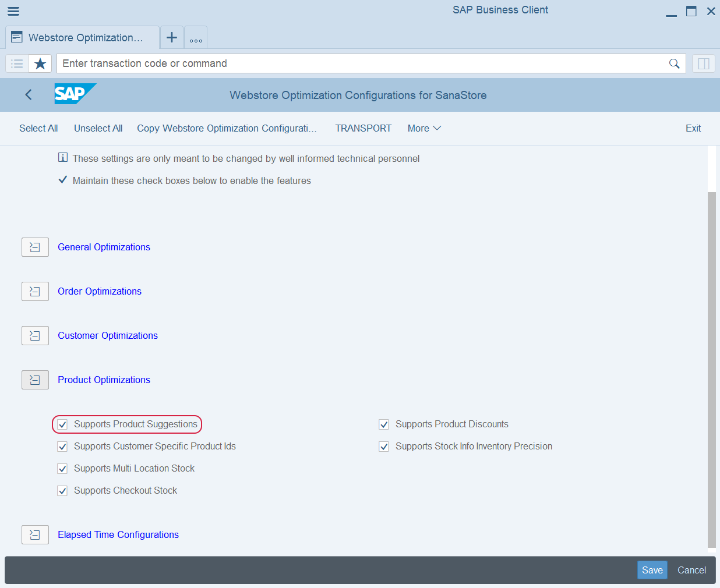Screen dimensions: 720x588
Task: Expand General Optimizations section button
Action: coord(35,247)
